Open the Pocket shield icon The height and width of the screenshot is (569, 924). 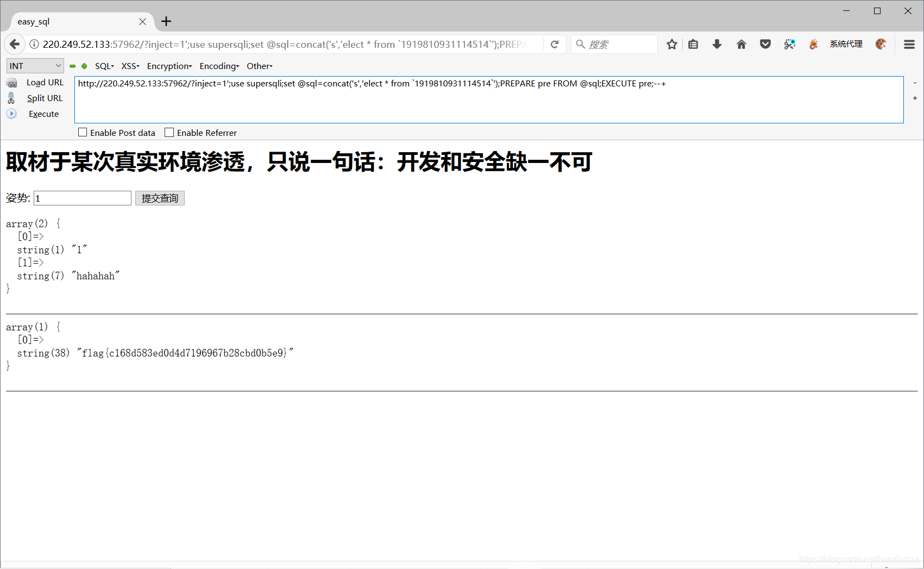(765, 45)
